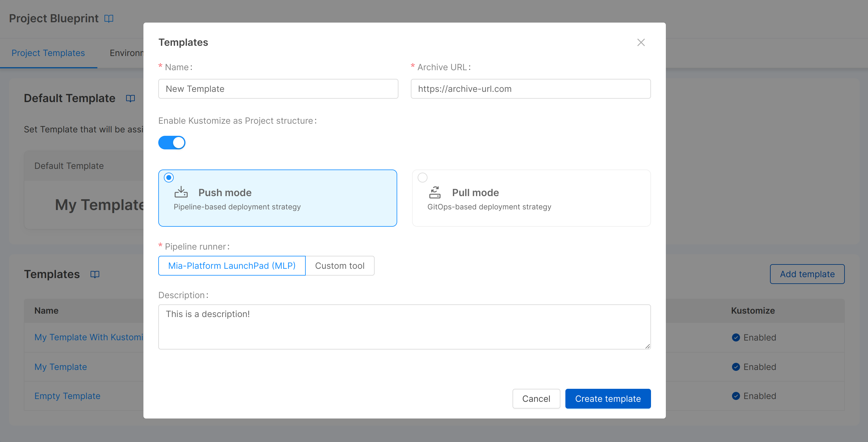The width and height of the screenshot is (868, 442).
Task: Choose Custom tool as pipeline runner
Action: 340,266
